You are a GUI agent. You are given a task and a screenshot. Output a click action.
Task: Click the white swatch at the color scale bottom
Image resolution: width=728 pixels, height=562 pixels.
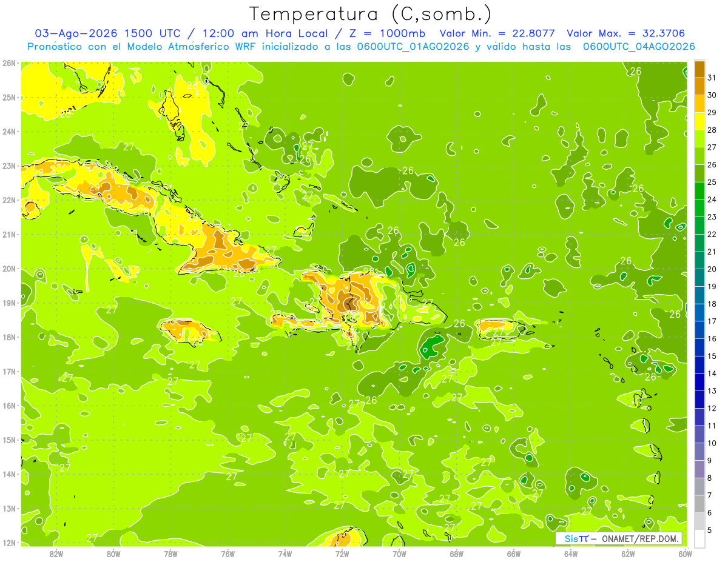point(700,538)
